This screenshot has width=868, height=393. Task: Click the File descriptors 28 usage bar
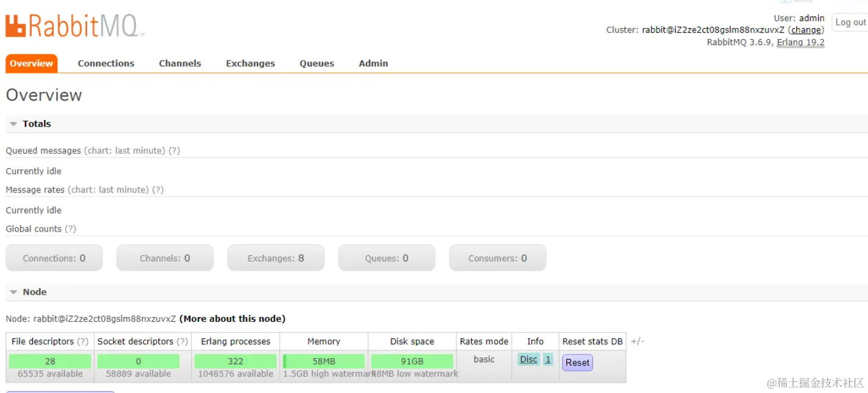coord(50,361)
